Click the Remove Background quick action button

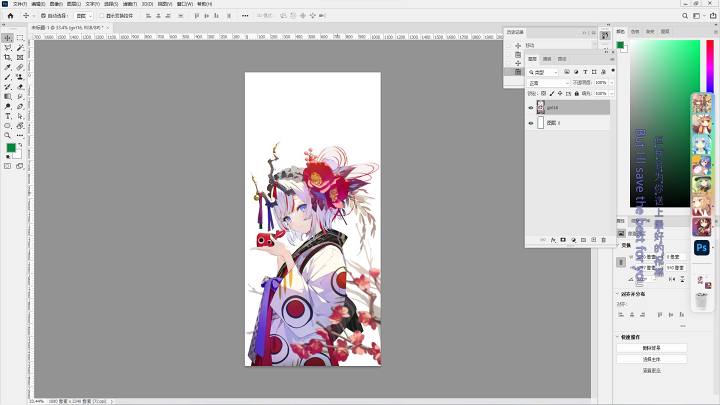click(x=652, y=348)
